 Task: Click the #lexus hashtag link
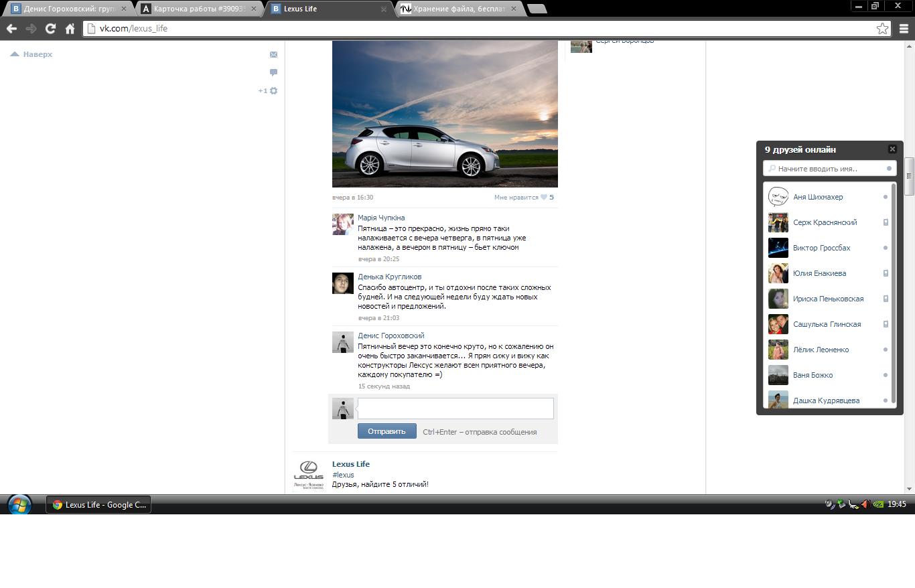point(343,475)
